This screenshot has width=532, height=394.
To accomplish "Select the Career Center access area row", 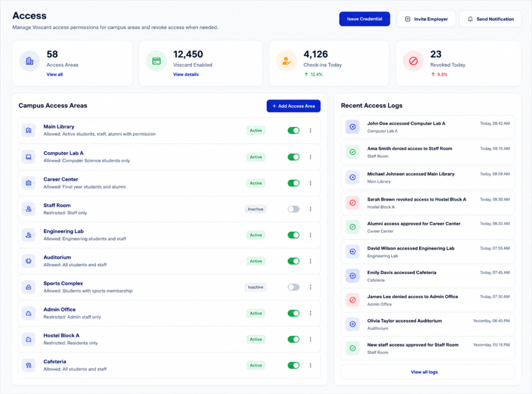I will (x=169, y=183).
